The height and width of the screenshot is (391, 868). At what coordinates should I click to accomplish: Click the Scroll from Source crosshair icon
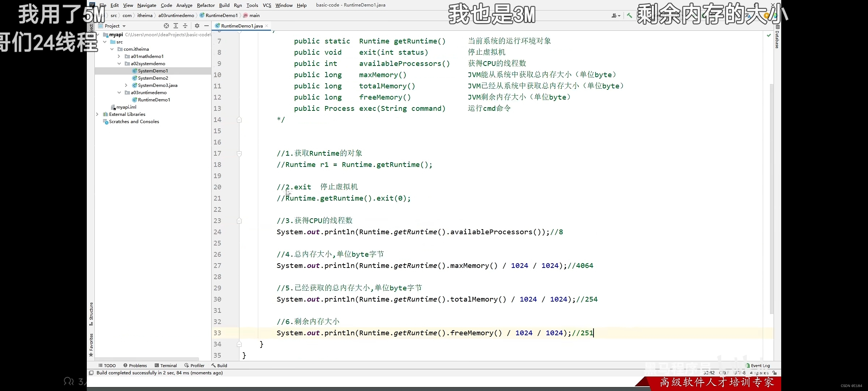(166, 26)
